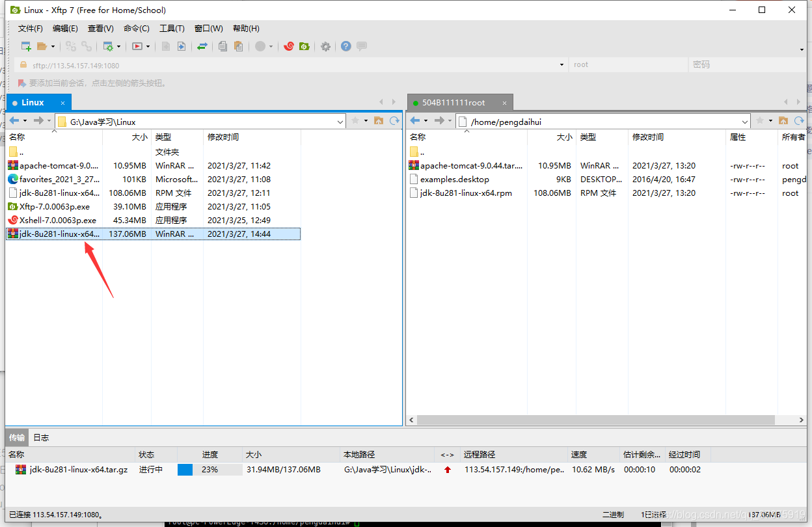Go to local home folder icon
The height and width of the screenshot is (527, 812).
[x=379, y=121]
